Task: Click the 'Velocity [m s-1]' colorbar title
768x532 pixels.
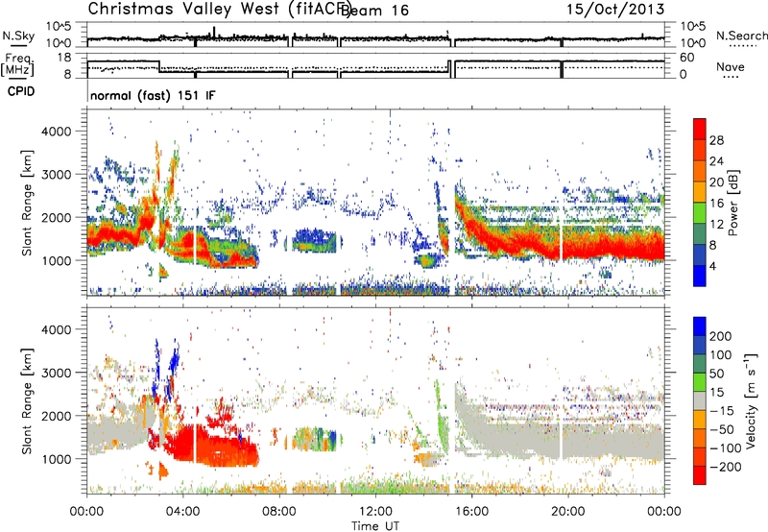Action: pyautogui.click(x=751, y=400)
